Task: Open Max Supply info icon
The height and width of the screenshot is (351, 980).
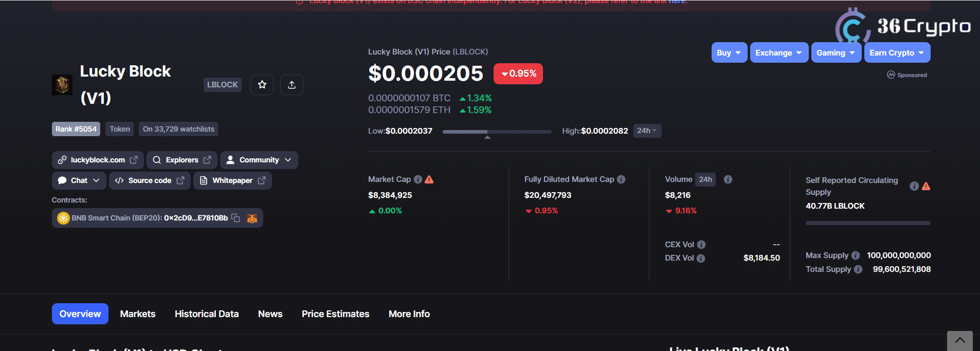Action: 856,255
